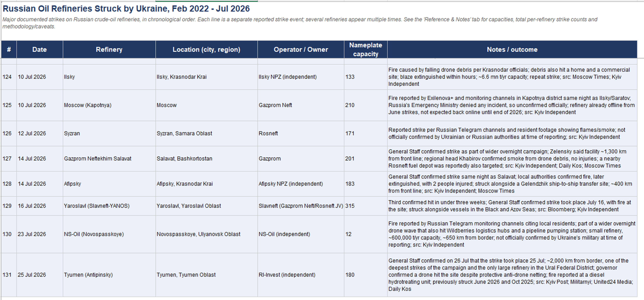This screenshot has height=300, width=644.
Task: Select the 'Syzran, Samara Oblast' cell
Action: point(206,134)
